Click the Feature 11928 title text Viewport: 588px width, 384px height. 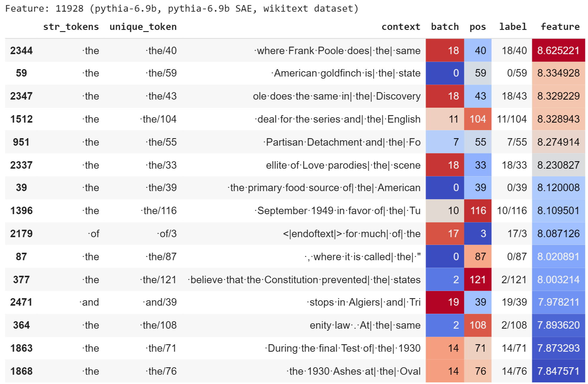click(182, 8)
